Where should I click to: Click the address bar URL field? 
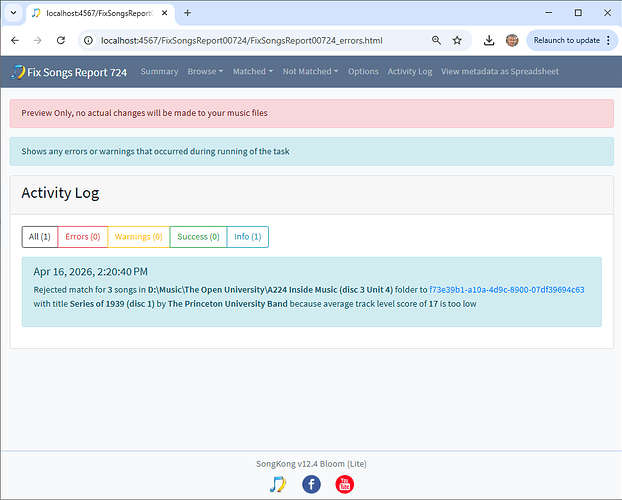(x=250, y=41)
